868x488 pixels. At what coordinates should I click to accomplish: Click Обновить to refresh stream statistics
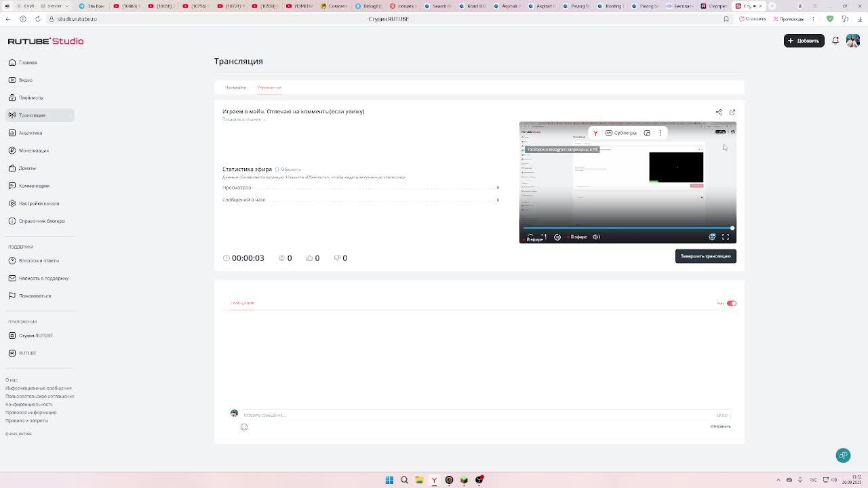click(288, 169)
